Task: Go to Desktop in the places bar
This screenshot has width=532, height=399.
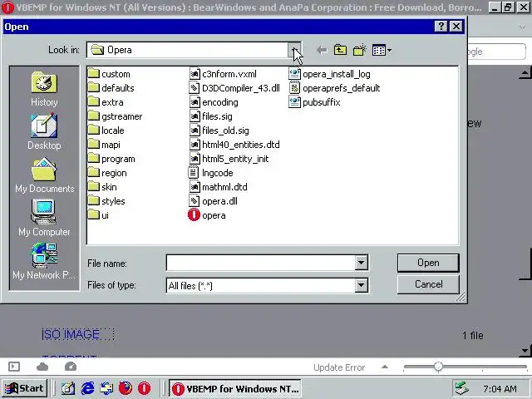Action: coord(44,132)
